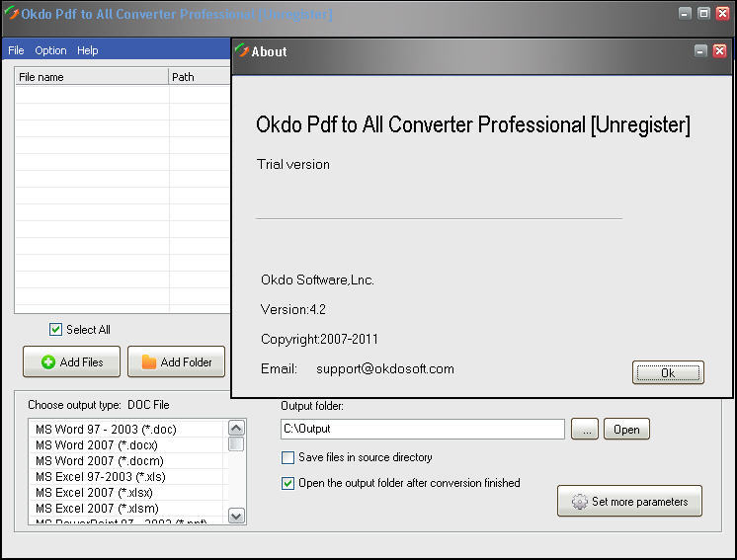Viewport: 737px width, 560px height.
Task: Select MS Word 2007 (*.docm) output type
Action: (x=128, y=461)
